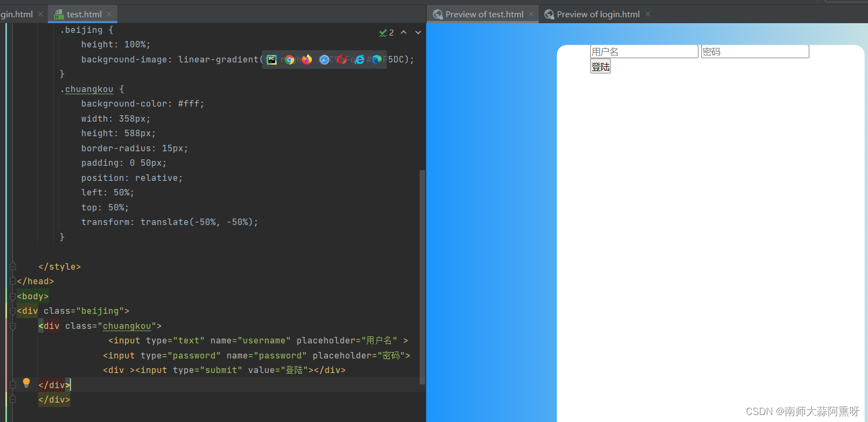This screenshot has height=422, width=868.
Task: Click the 'background-image: linear-gradient' text
Action: tap(170, 60)
